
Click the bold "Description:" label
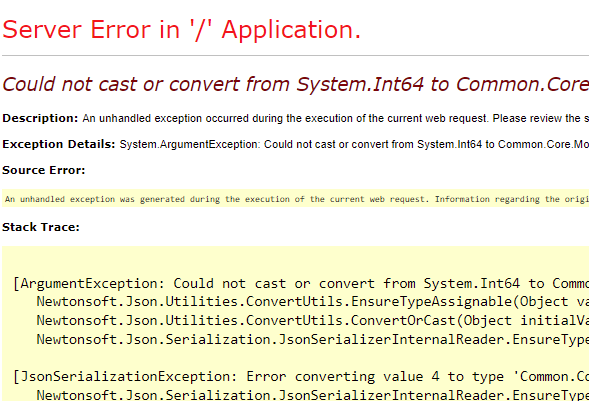(x=40, y=118)
